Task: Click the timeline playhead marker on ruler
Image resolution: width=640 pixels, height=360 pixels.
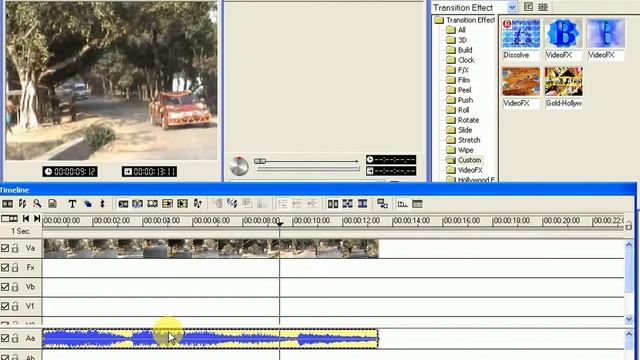Action: pos(280,224)
